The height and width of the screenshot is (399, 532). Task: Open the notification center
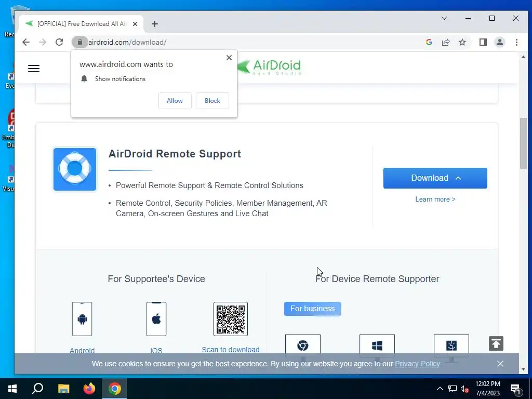click(x=515, y=389)
